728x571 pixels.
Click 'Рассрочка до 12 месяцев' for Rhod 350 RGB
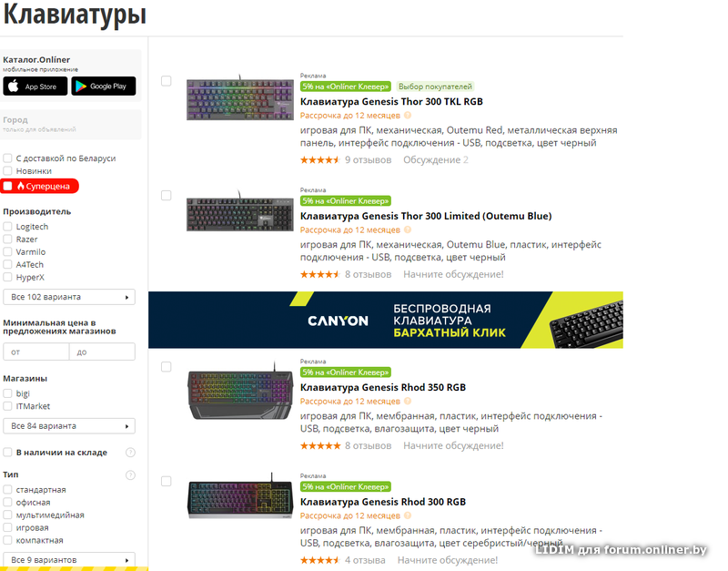tap(350, 401)
